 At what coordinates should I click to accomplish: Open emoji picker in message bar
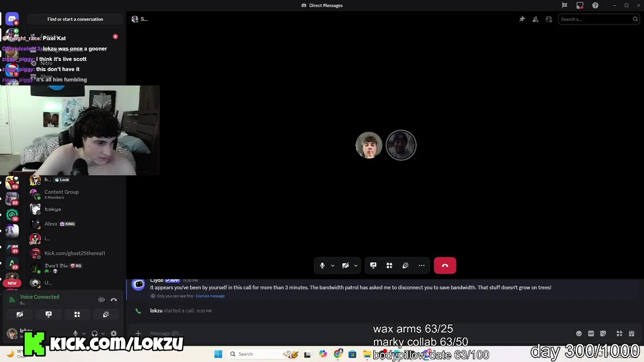[579, 333]
